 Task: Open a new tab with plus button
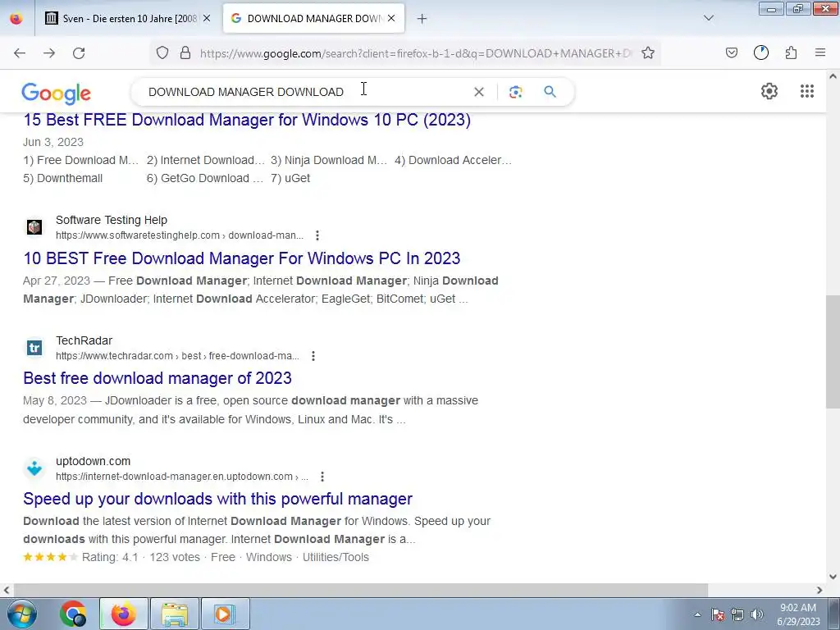(422, 19)
